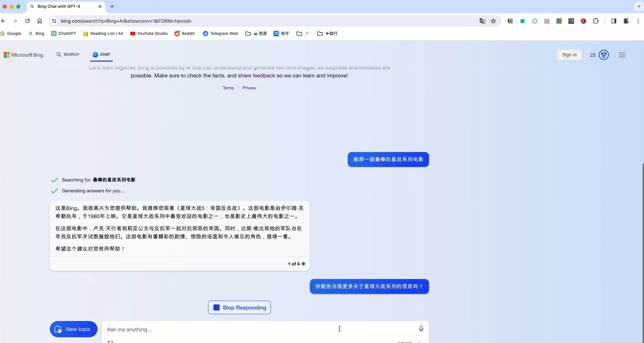Close the Bing Chat with GPT-4 tab
The image size is (644, 343).
(x=100, y=6)
